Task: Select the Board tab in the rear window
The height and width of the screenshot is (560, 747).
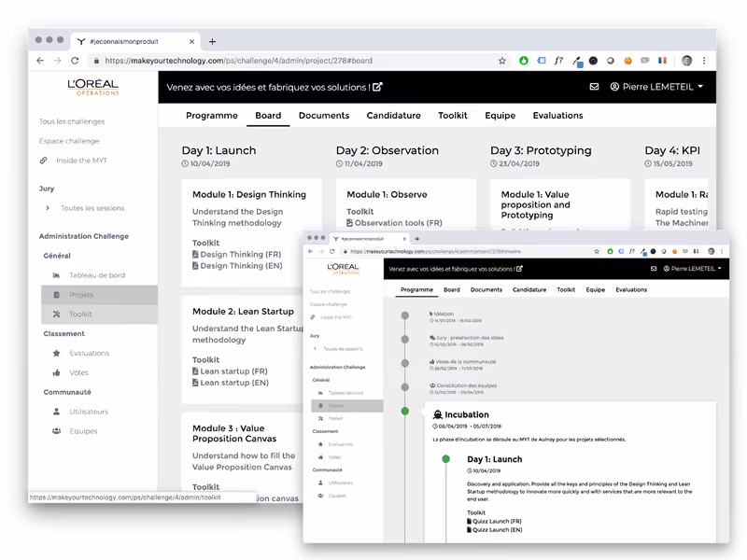Action: pyautogui.click(x=268, y=116)
